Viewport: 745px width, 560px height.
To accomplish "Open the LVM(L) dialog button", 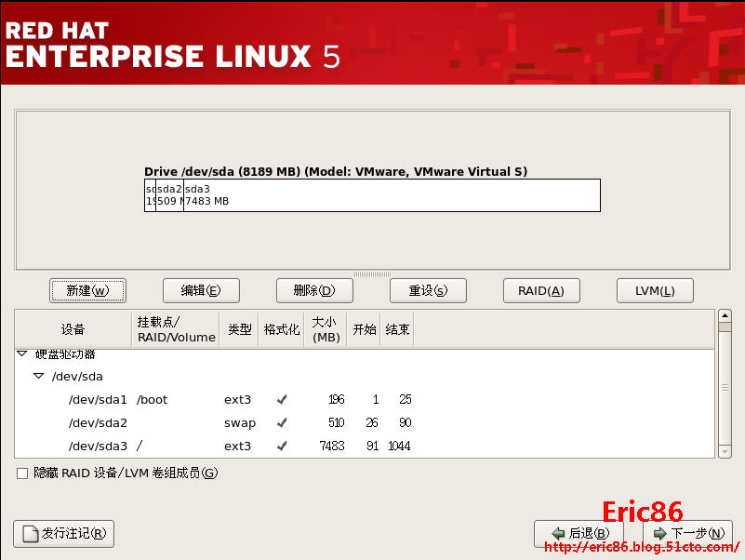I will tap(655, 290).
